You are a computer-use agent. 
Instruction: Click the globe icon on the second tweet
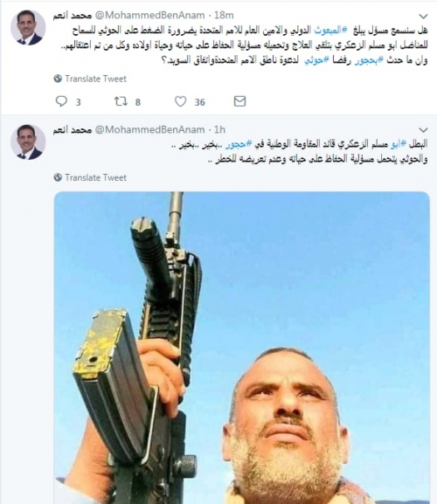(58, 177)
